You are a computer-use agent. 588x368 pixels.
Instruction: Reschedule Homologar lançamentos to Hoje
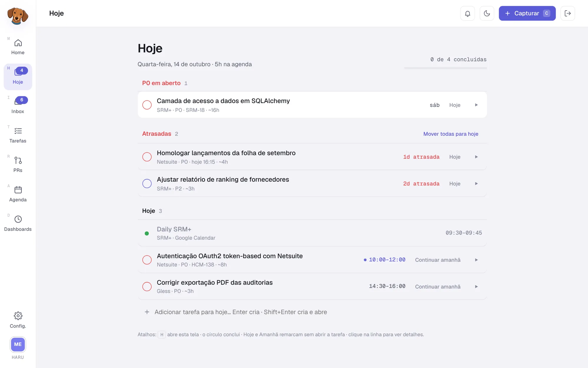[455, 157]
